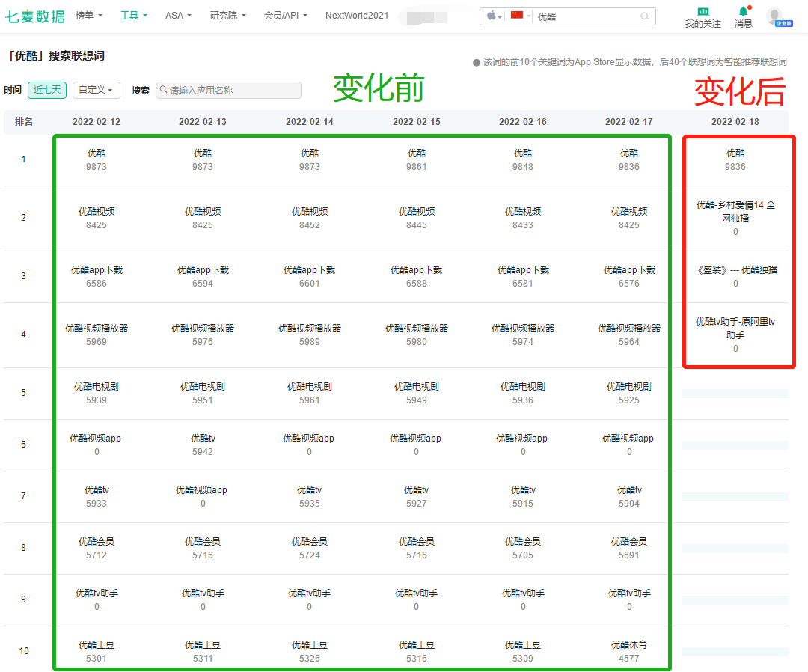Expand the 榜单 menu
Screen dimensions: 808x672
(x=88, y=16)
